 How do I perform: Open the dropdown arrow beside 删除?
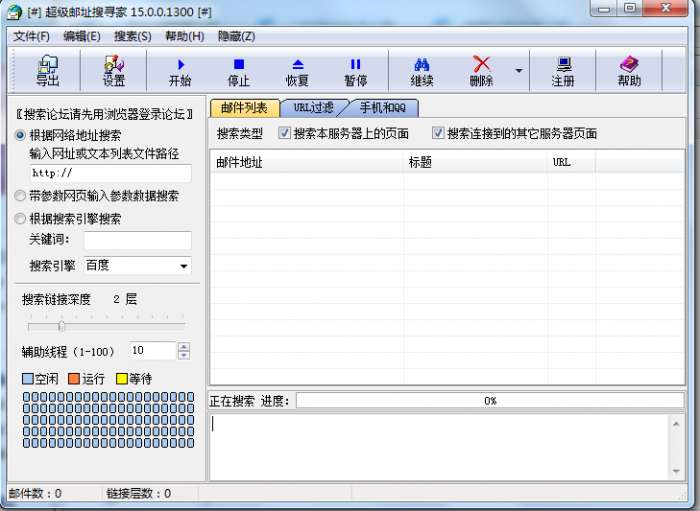click(519, 71)
